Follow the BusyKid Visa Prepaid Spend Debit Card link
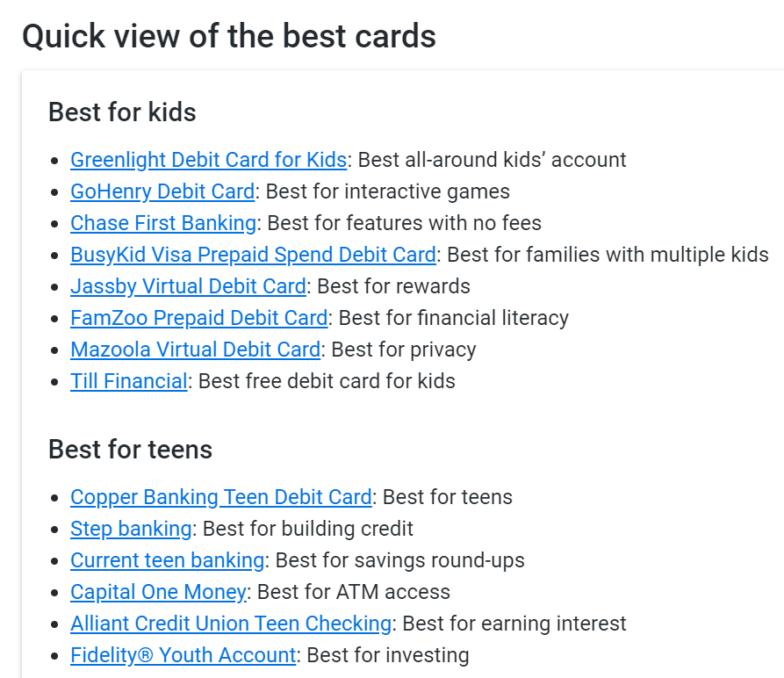The height and width of the screenshot is (678, 784). [x=253, y=255]
